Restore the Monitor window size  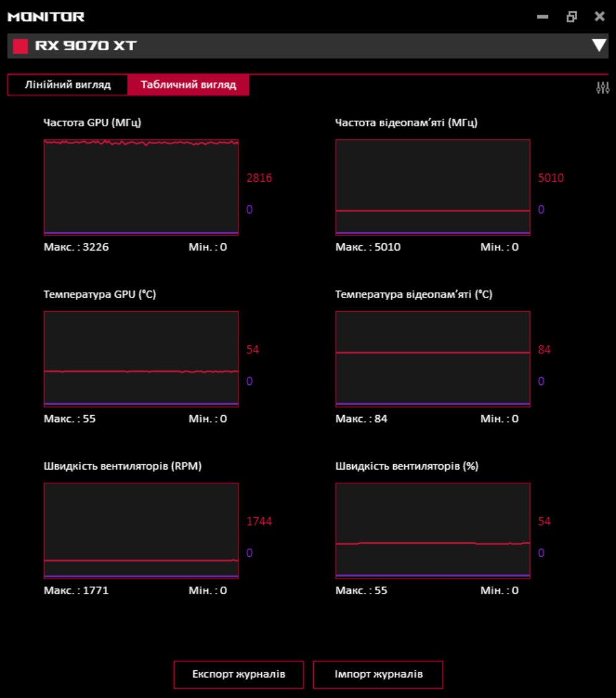[x=571, y=17]
